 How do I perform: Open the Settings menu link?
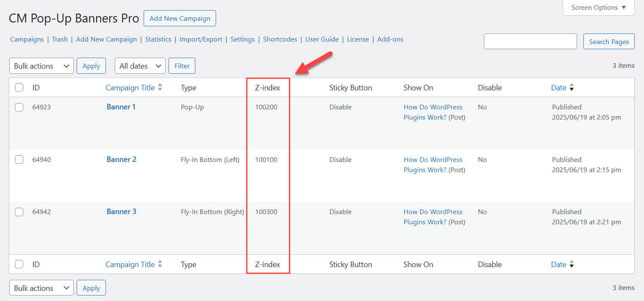242,39
